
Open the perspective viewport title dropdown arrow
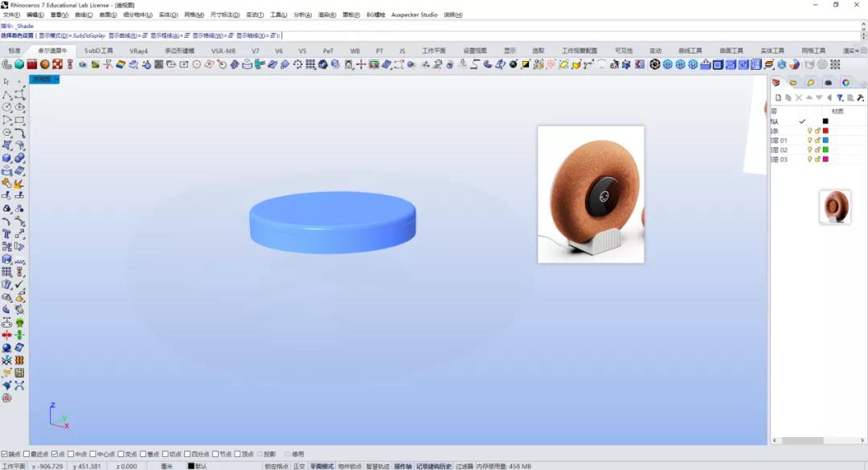coord(56,80)
